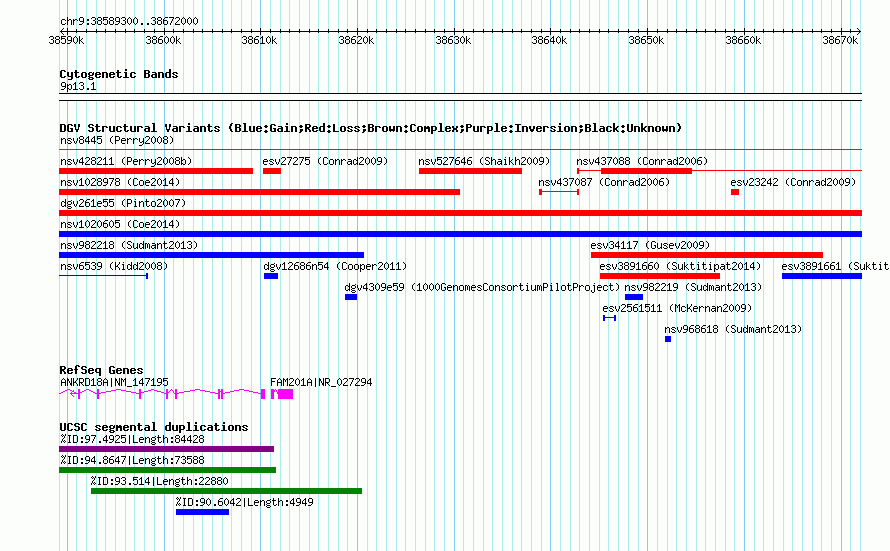Screen dimensions: 890x551
Task: Click the nsv8445 (Perry2008) label
Action: coord(117,140)
